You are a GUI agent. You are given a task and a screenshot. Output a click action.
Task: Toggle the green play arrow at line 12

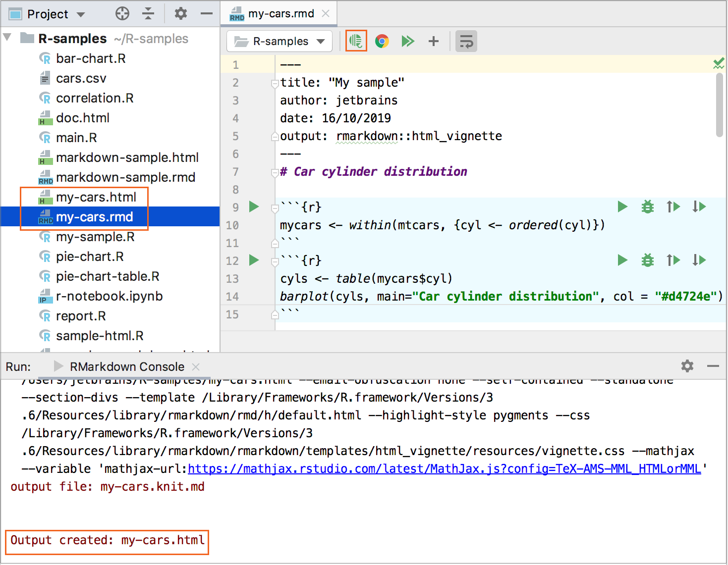click(254, 260)
